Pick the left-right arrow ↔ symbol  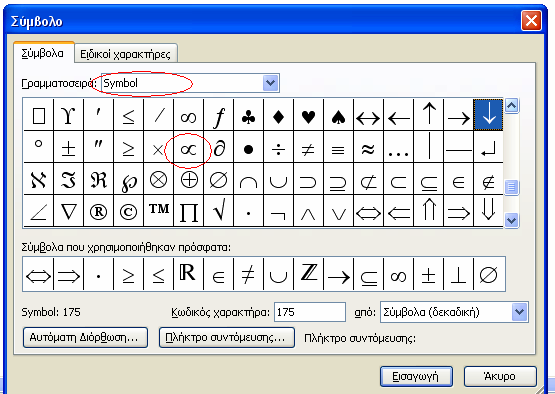tap(368, 115)
